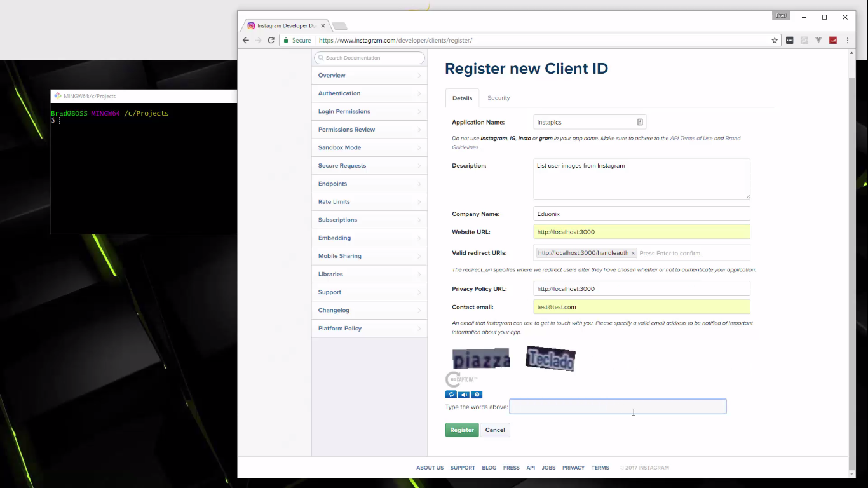
Task: Open the Vue devtools extension icon
Action: [818, 40]
